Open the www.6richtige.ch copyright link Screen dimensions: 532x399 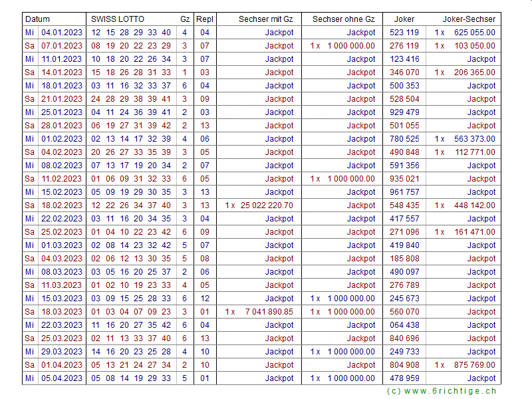441,391
